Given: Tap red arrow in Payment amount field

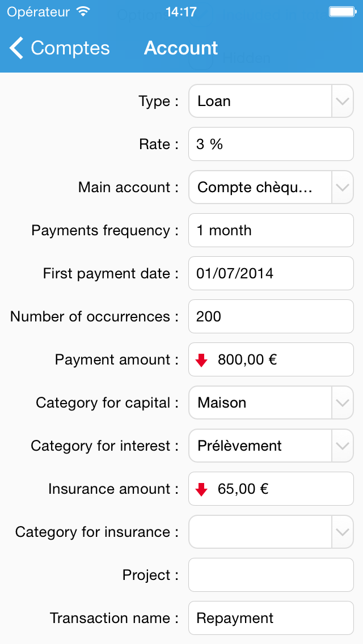Looking at the screenshot, I should [x=201, y=360].
